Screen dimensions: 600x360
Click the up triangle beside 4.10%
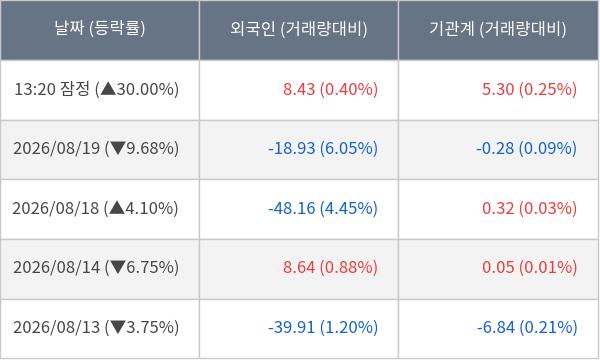[x=117, y=208]
